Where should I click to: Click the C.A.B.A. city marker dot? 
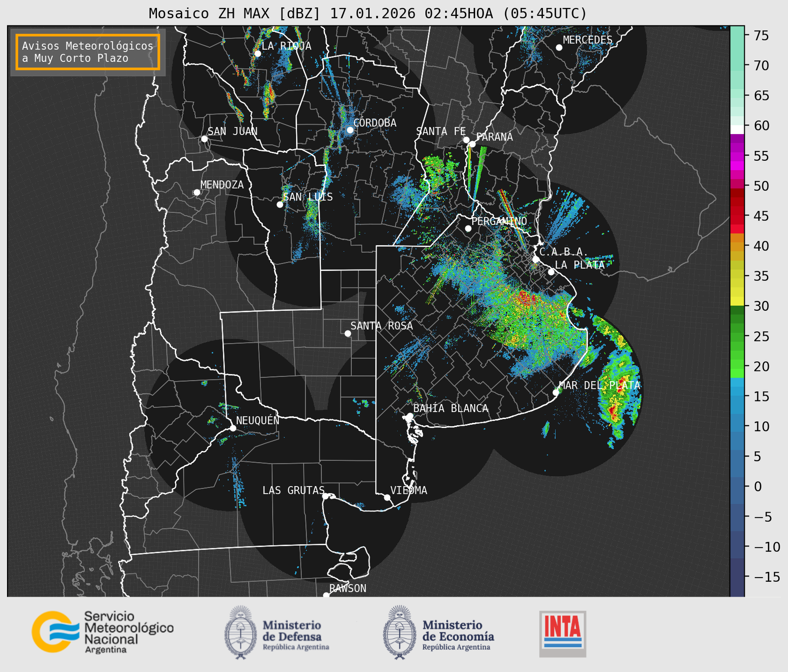click(536, 259)
